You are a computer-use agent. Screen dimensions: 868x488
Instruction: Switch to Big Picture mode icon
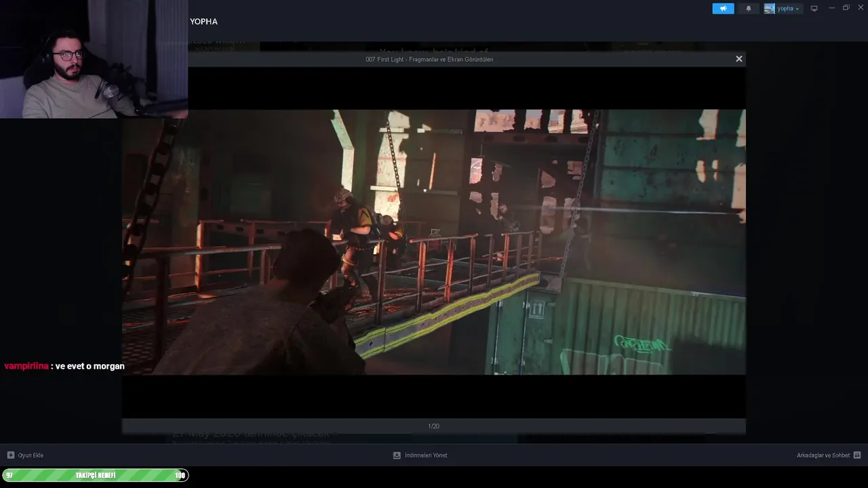814,9
